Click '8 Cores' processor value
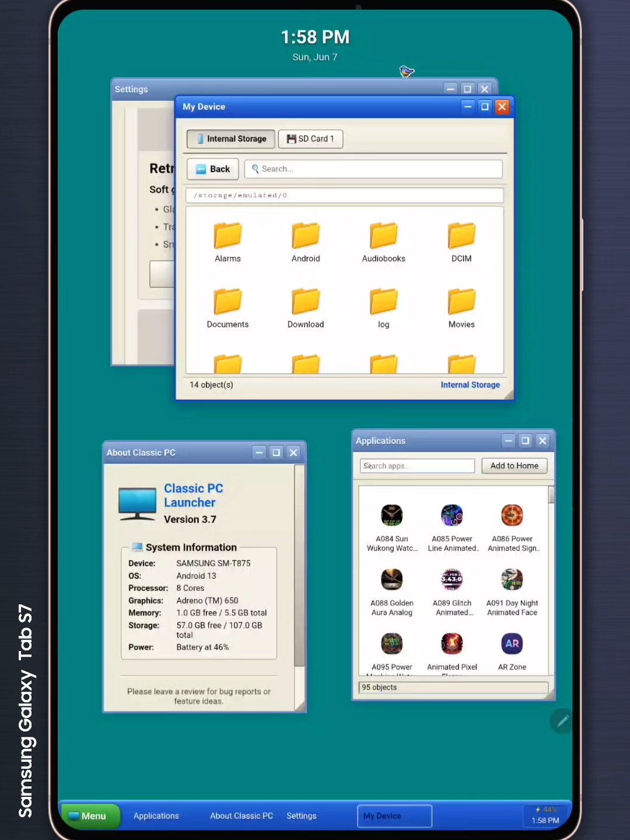This screenshot has height=840, width=630. pos(190,588)
